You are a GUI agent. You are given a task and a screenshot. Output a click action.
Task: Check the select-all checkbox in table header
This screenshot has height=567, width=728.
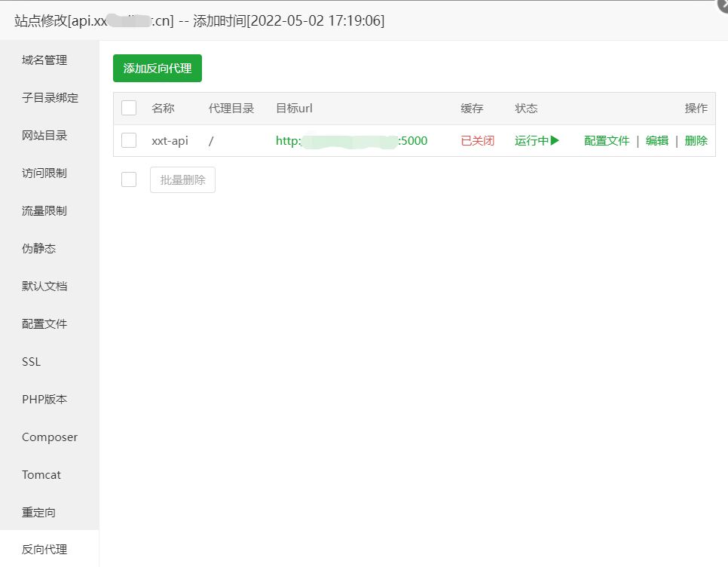[x=129, y=108]
